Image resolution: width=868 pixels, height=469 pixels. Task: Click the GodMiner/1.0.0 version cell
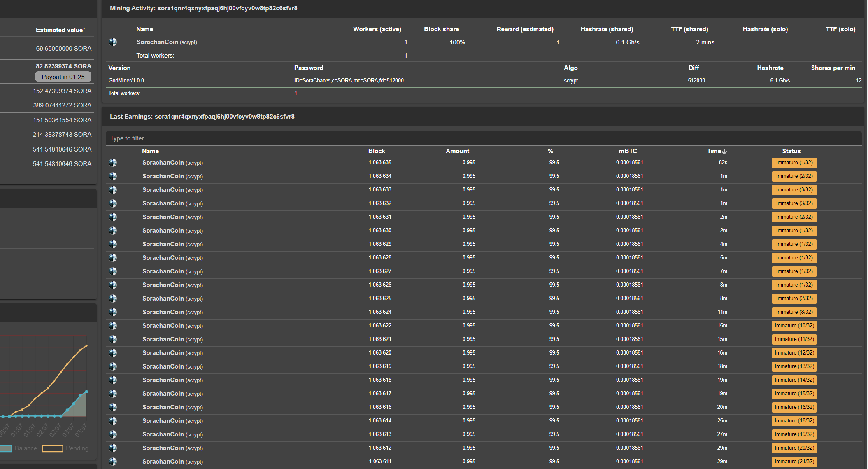pyautogui.click(x=126, y=81)
